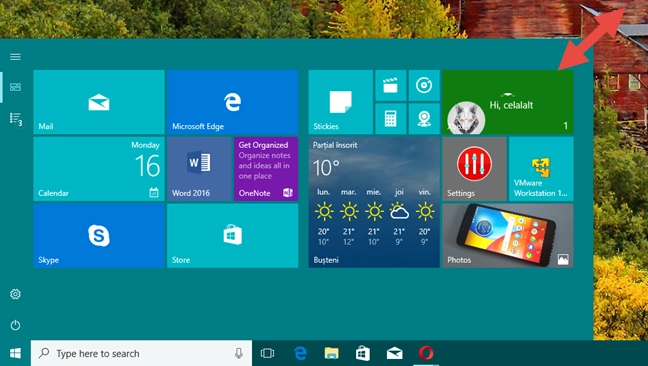Open Settings gear in Start sidebar
This screenshot has width=648, height=366.
point(15,294)
